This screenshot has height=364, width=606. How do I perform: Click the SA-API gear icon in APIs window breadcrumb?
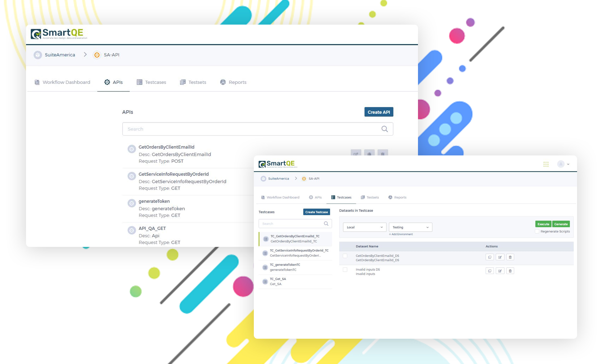point(97,55)
